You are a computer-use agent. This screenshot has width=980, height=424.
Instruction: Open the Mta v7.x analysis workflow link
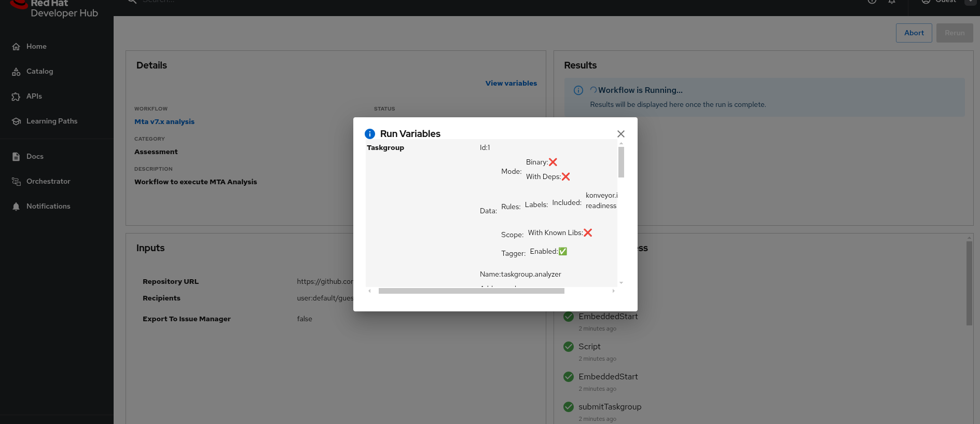(164, 122)
